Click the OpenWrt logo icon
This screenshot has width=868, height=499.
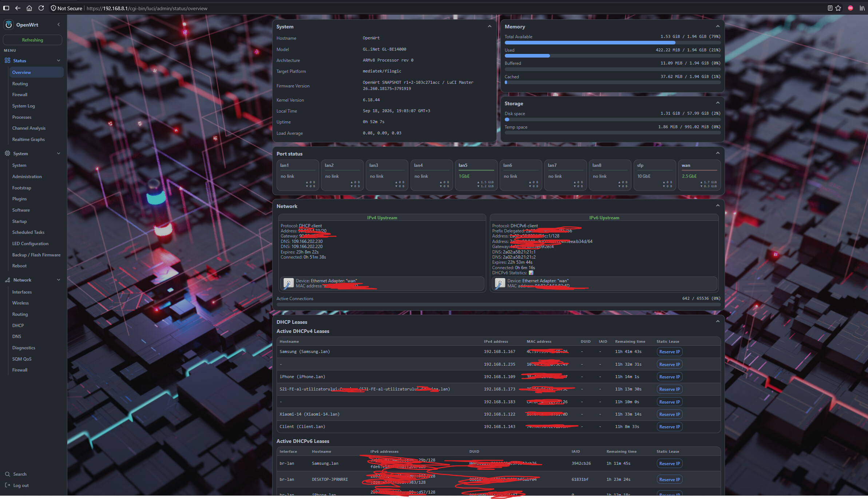pos(9,25)
